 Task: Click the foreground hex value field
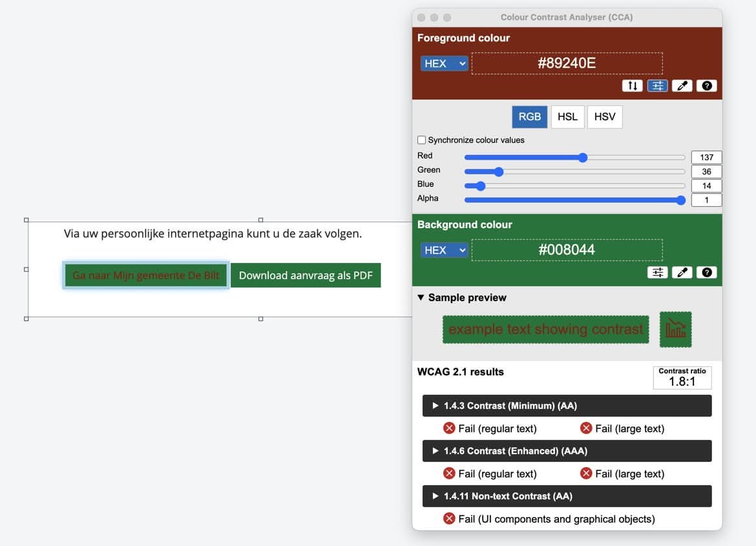tap(567, 63)
